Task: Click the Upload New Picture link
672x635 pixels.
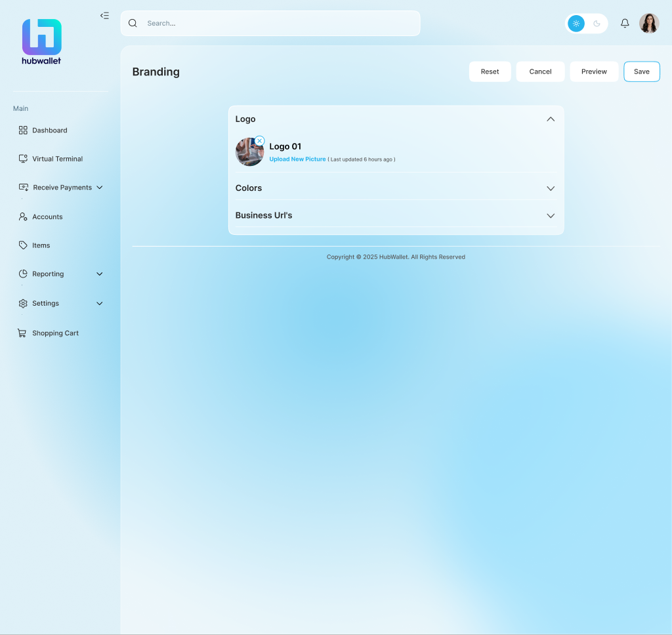Action: pos(297,159)
